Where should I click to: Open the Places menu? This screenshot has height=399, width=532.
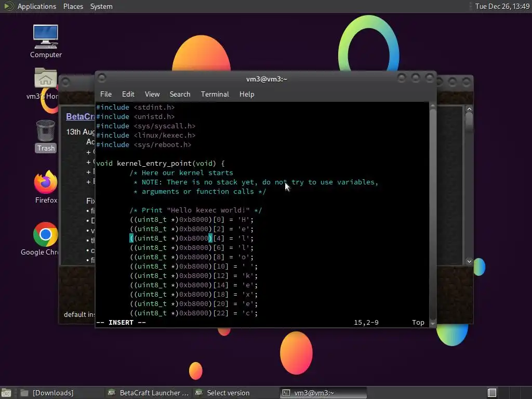(73, 6)
